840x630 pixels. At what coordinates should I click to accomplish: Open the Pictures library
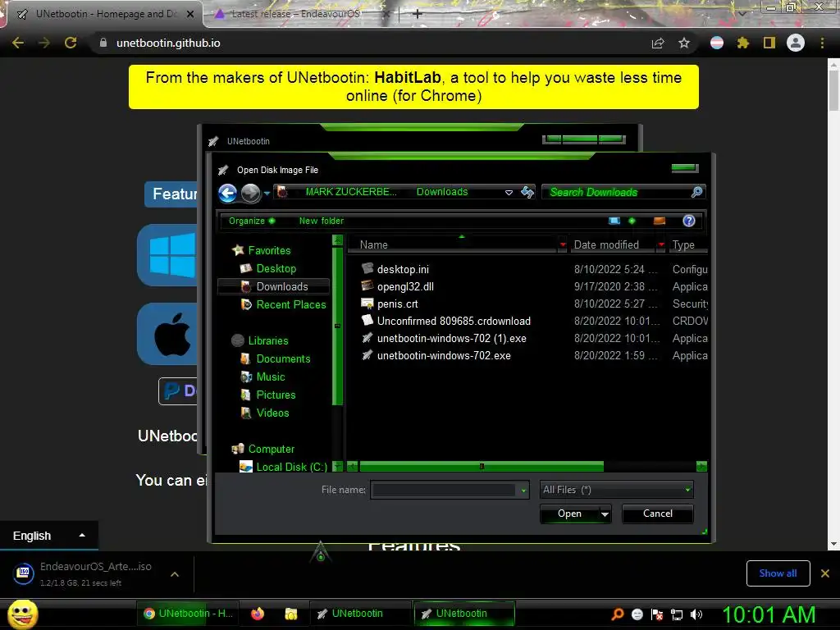click(x=276, y=395)
